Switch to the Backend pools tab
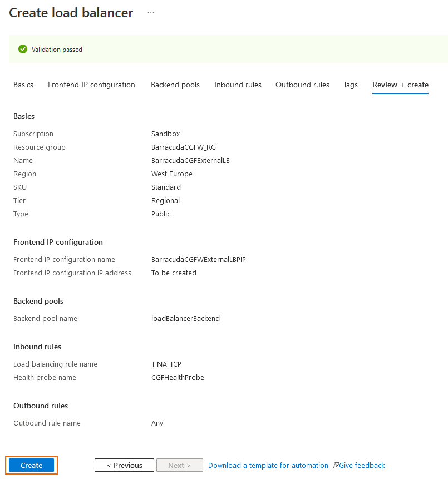Image resolution: width=448 pixels, height=479 pixels. pos(175,85)
